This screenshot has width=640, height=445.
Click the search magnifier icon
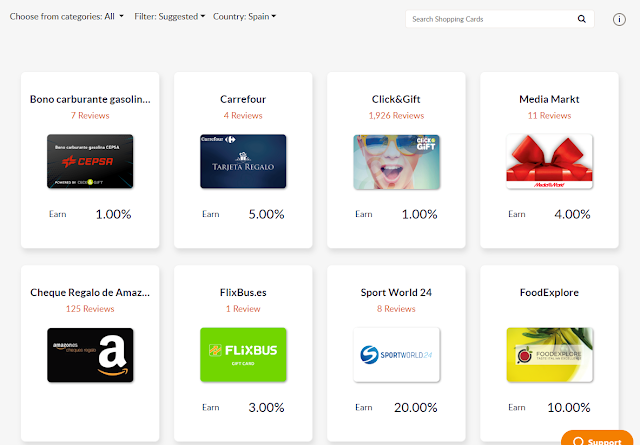point(582,19)
